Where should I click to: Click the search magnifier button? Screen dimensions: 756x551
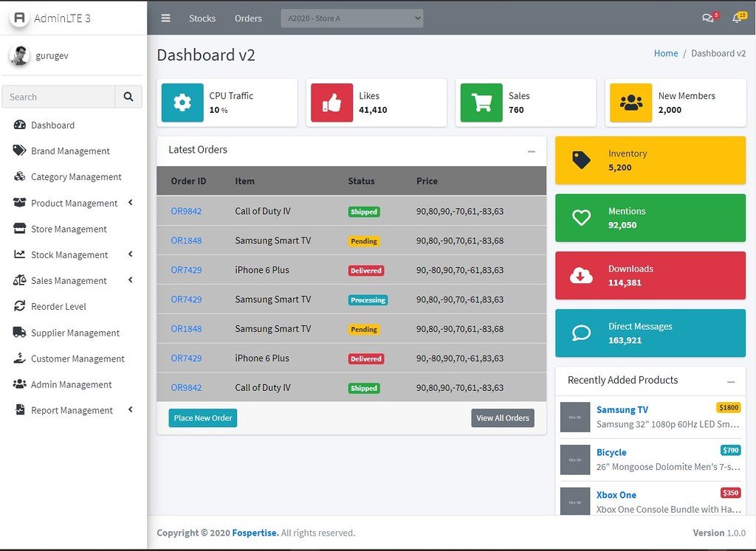click(128, 97)
